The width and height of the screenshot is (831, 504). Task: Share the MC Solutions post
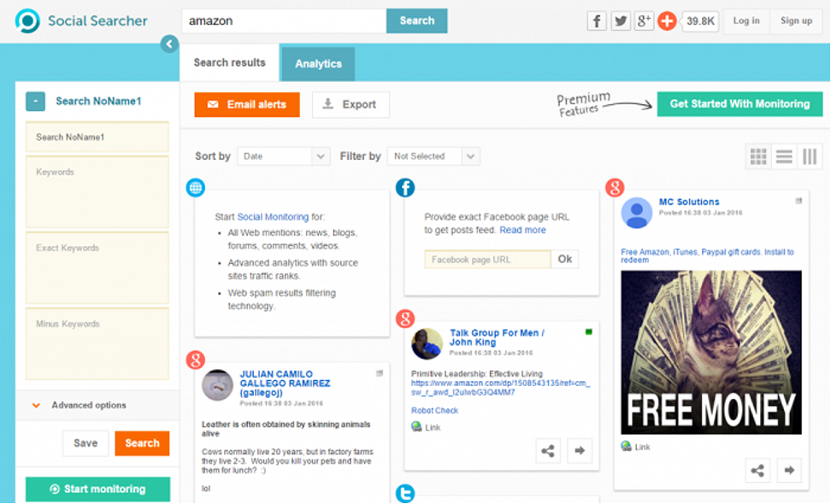click(757, 470)
